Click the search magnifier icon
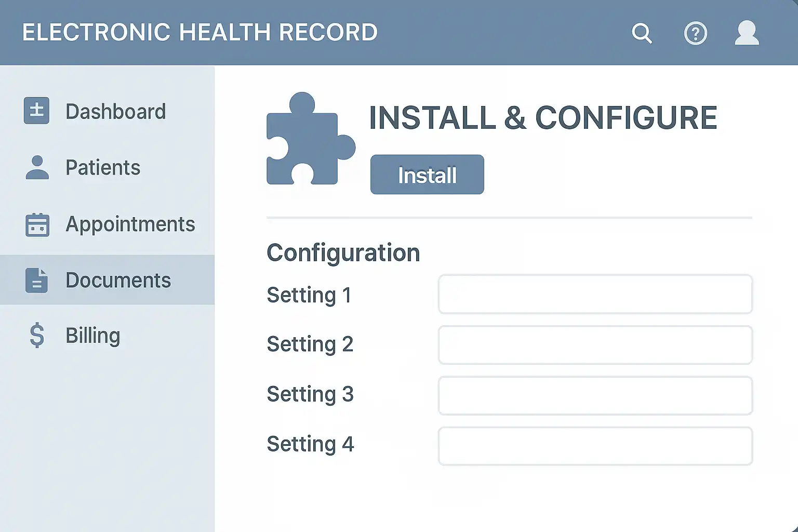This screenshot has width=798, height=532. coord(642,33)
